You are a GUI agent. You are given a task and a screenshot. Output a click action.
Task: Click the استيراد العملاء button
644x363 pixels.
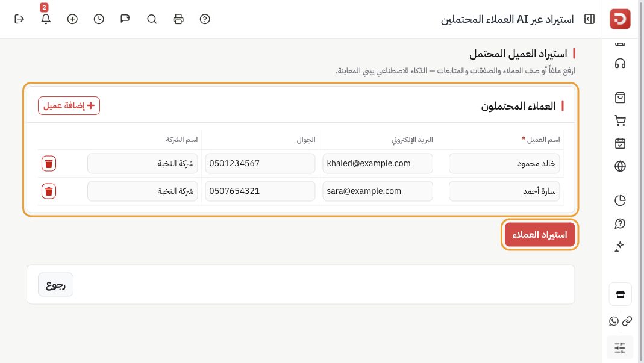coord(540,234)
